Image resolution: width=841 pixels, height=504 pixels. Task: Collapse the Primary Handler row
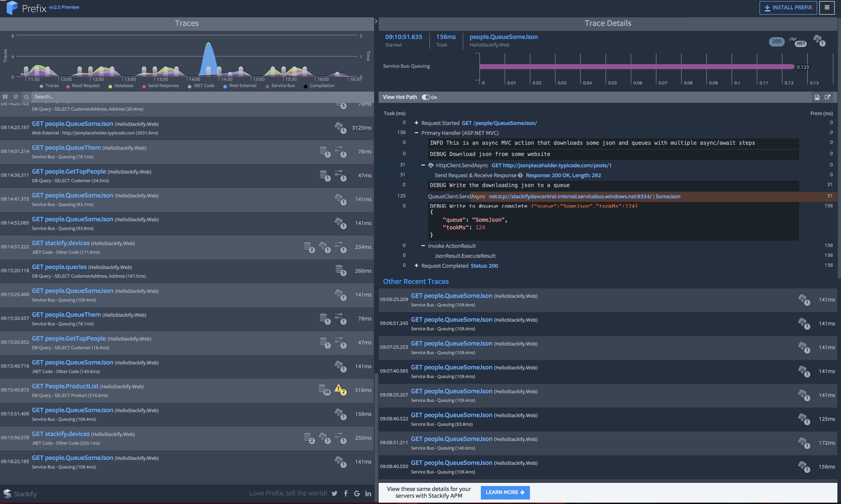tap(416, 133)
